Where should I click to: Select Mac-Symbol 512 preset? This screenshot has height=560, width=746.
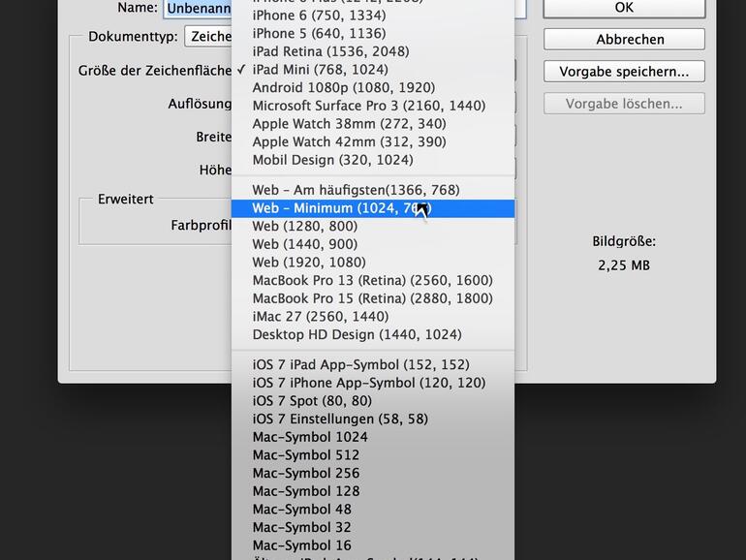pyautogui.click(x=373, y=454)
